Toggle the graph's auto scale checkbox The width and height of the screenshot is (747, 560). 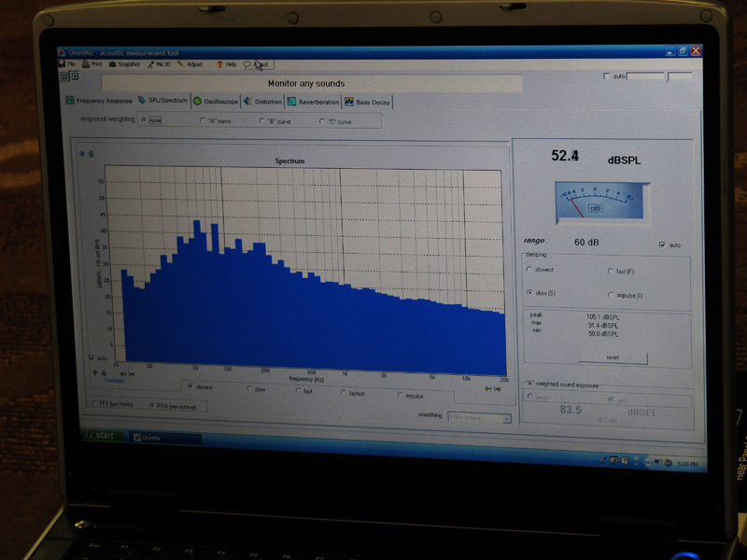[x=92, y=357]
